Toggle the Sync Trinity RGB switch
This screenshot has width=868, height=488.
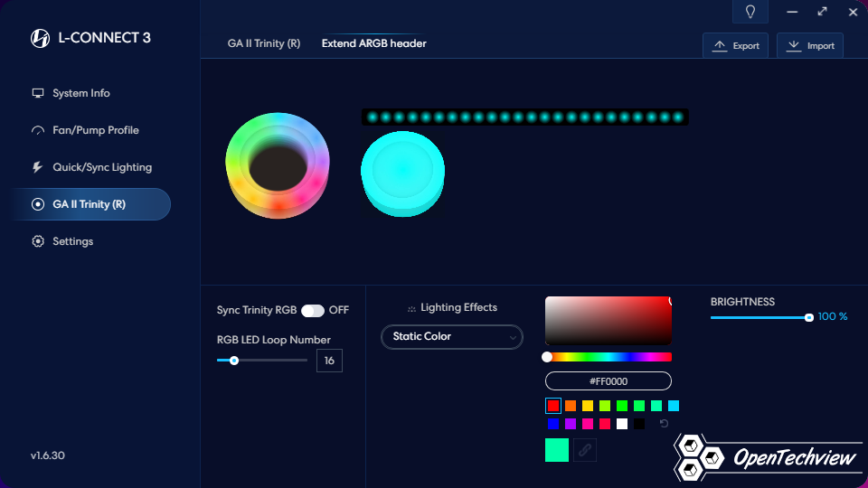pyautogui.click(x=313, y=310)
